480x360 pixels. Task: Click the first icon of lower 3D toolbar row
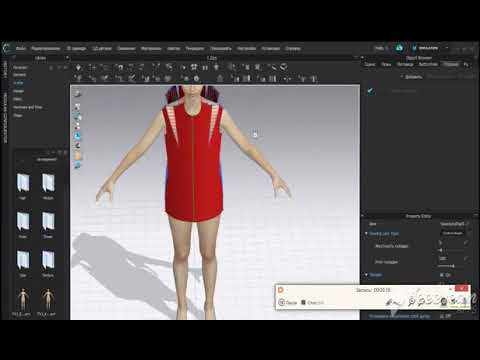[x=79, y=79]
